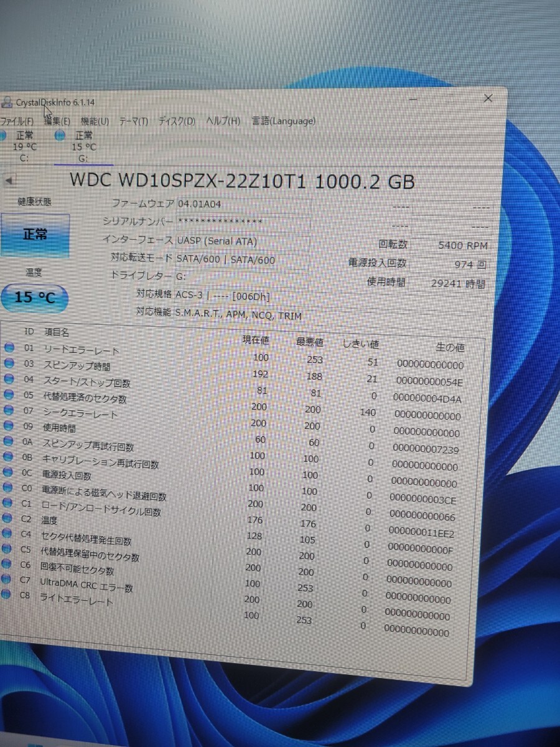Click status orb for C6 回復不可能セクタ数
560x747 pixels.
tap(6, 564)
